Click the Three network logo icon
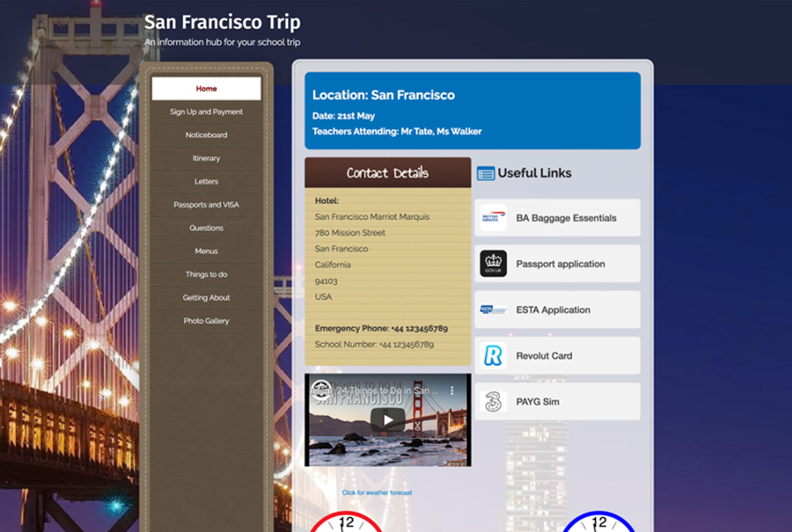The width and height of the screenshot is (792, 532). pos(493,402)
